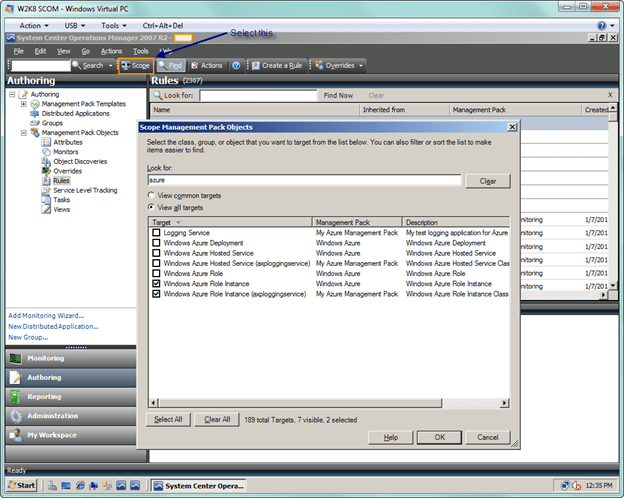Click the Ctrl+Alt+Del menu item
The width and height of the screenshot is (624, 498).
(163, 26)
